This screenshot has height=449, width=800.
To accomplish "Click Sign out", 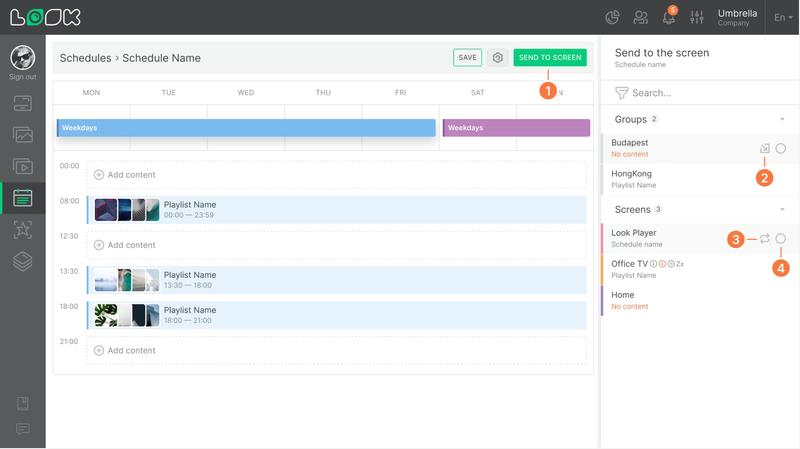I will coord(22,77).
